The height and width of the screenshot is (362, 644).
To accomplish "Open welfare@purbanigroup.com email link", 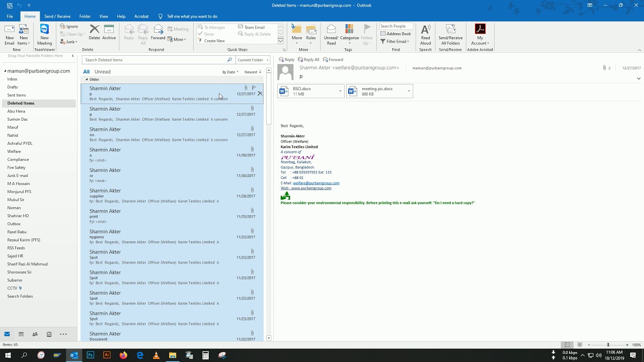I will [316, 183].
